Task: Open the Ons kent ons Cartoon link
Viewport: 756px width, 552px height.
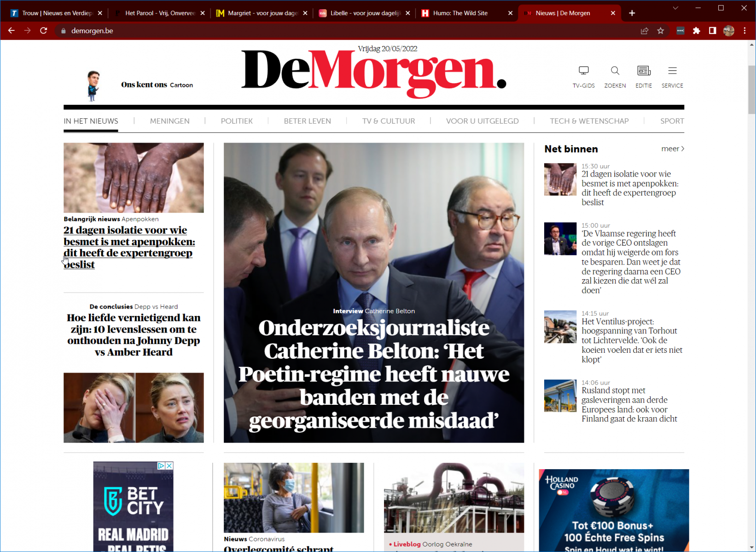Action: pyautogui.click(x=157, y=85)
